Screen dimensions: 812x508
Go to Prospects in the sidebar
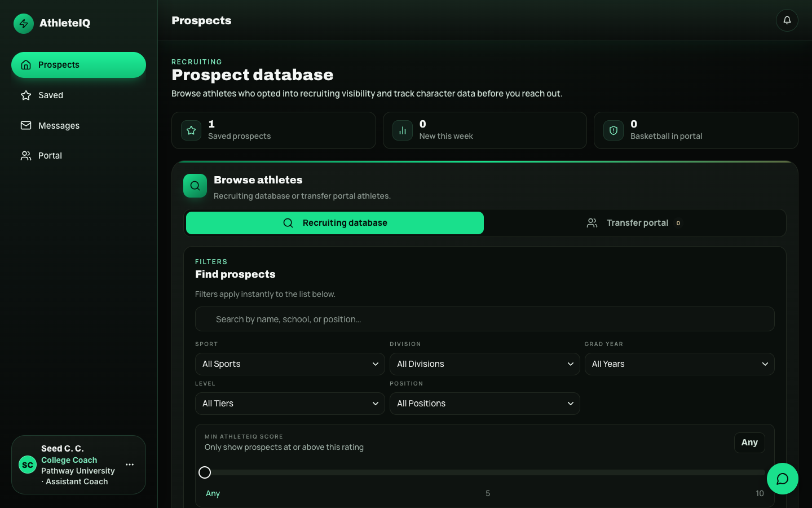coord(78,65)
